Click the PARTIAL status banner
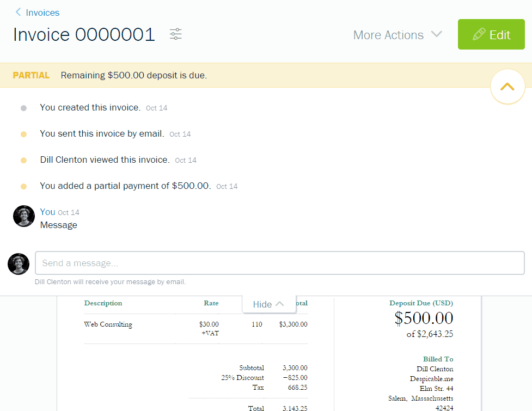Viewport: 532px width, 411px height. [x=31, y=75]
